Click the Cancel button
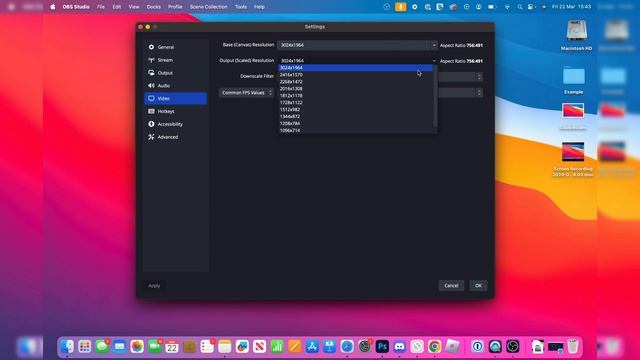The image size is (640, 360). coord(451,286)
